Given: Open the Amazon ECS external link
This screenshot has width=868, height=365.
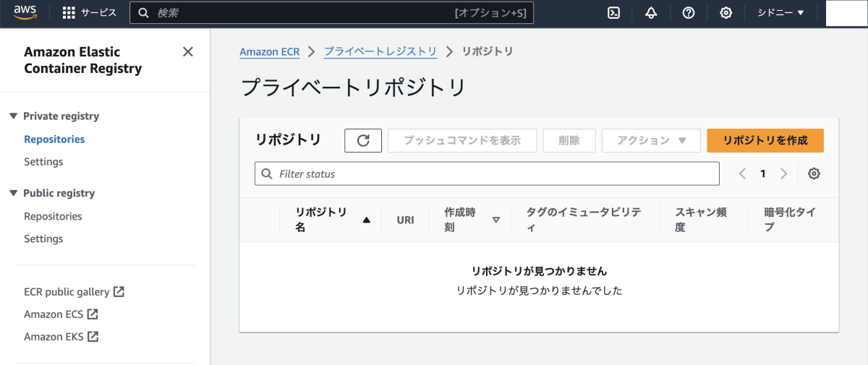Looking at the screenshot, I should [x=61, y=314].
